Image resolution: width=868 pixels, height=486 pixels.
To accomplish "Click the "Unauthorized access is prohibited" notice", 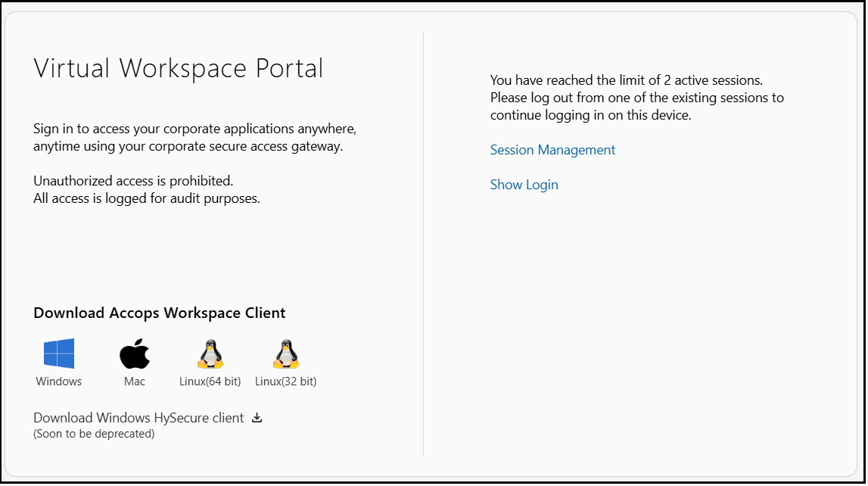I will click(133, 181).
